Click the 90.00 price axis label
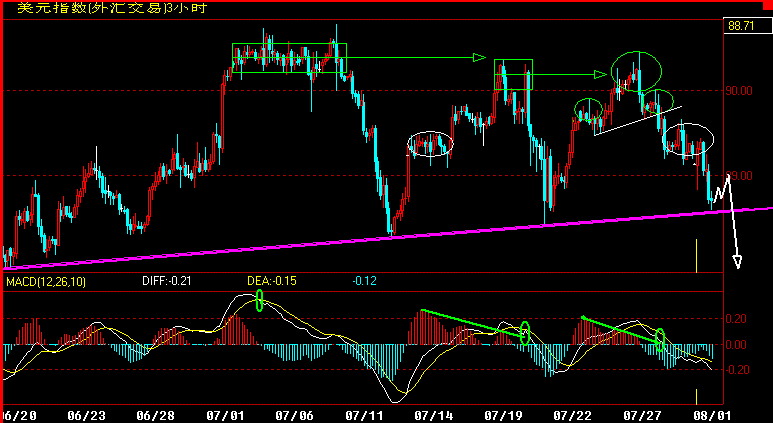 coord(739,91)
